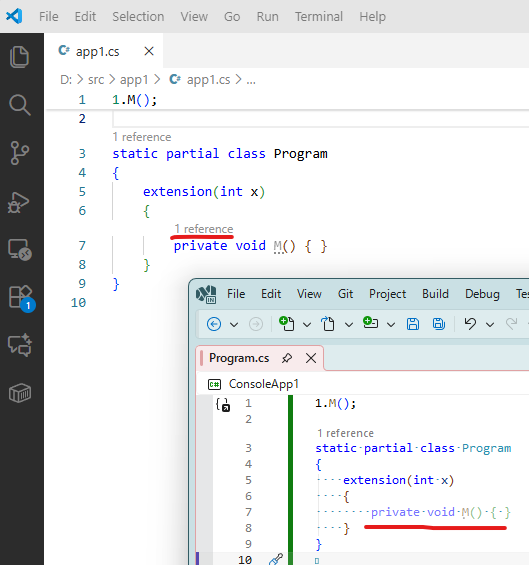The height and width of the screenshot is (565, 529).
Task: Navigate forward in Visual Studio toolbar
Action: point(256,324)
